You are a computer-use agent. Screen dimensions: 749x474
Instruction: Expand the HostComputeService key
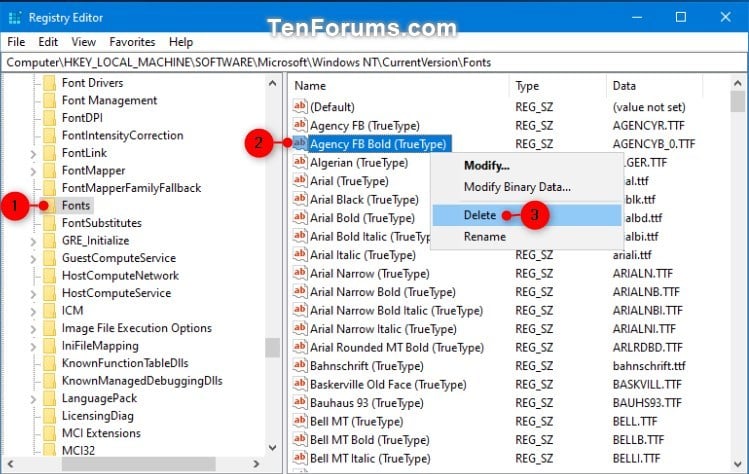click(33, 294)
